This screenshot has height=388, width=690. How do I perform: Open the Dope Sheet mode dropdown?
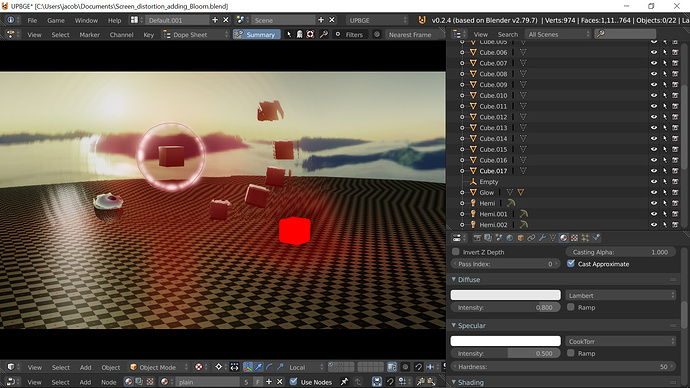click(196, 34)
